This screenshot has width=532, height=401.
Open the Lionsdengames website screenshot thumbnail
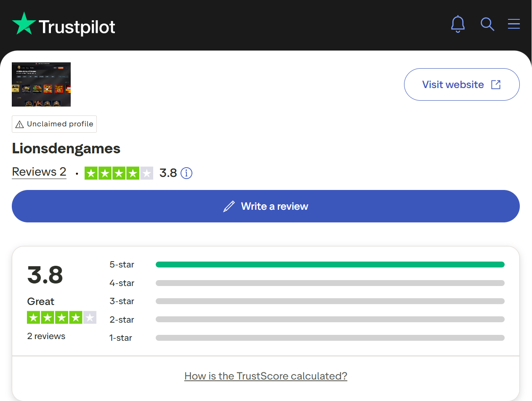pos(41,84)
